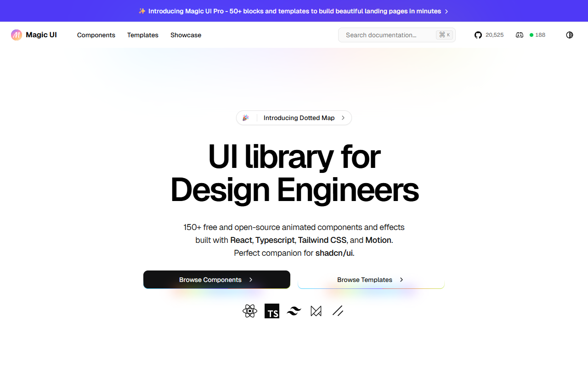Click the Tailwind CSS icon
Viewport: 588px width, 368px height.
tap(294, 311)
